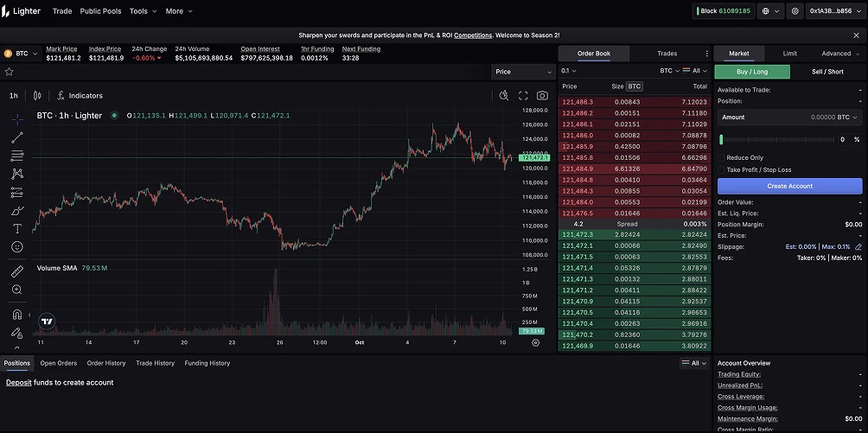Open the settings icon in top bar
The height and width of the screenshot is (433, 868).
[795, 11]
